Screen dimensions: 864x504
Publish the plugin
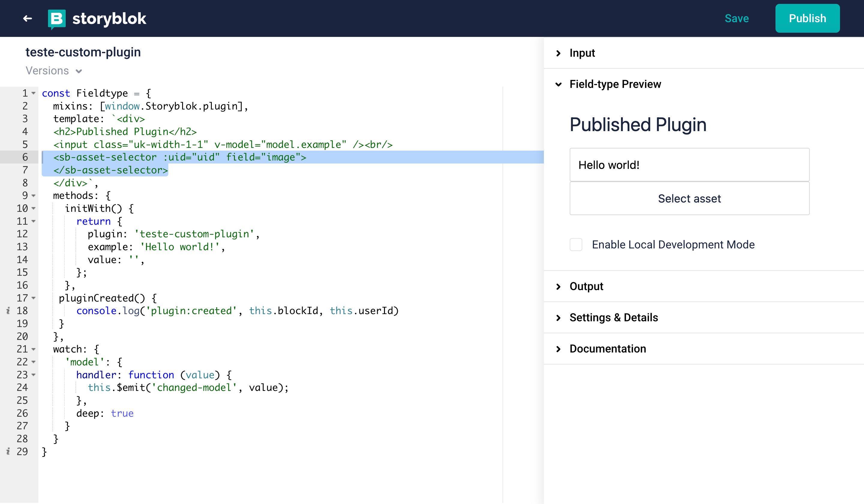click(x=807, y=19)
